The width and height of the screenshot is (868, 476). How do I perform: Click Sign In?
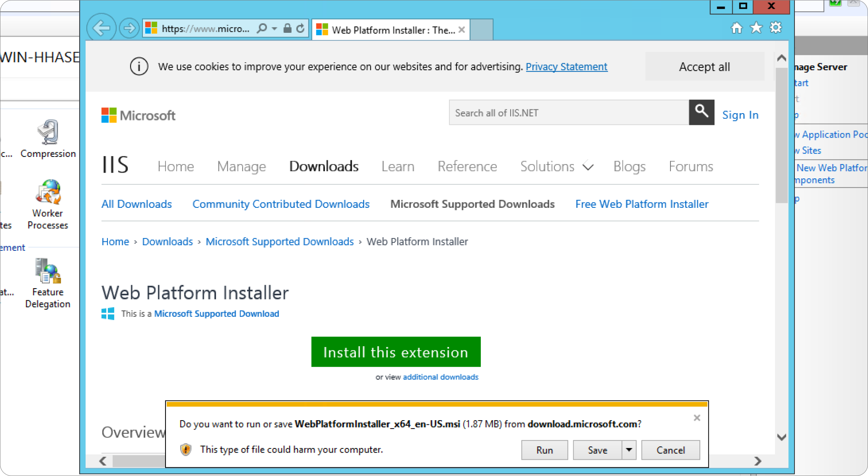click(x=740, y=115)
